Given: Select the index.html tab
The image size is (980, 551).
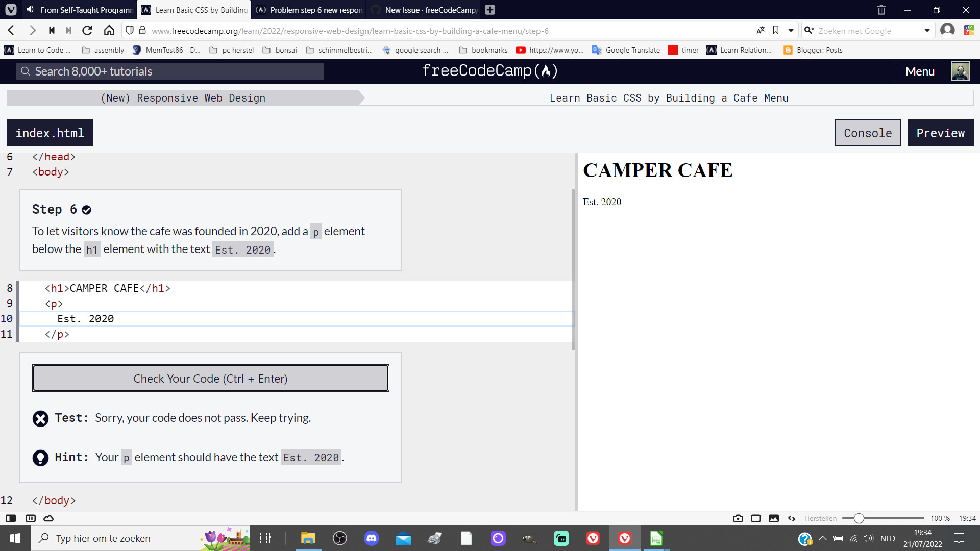Looking at the screenshot, I should [x=49, y=133].
